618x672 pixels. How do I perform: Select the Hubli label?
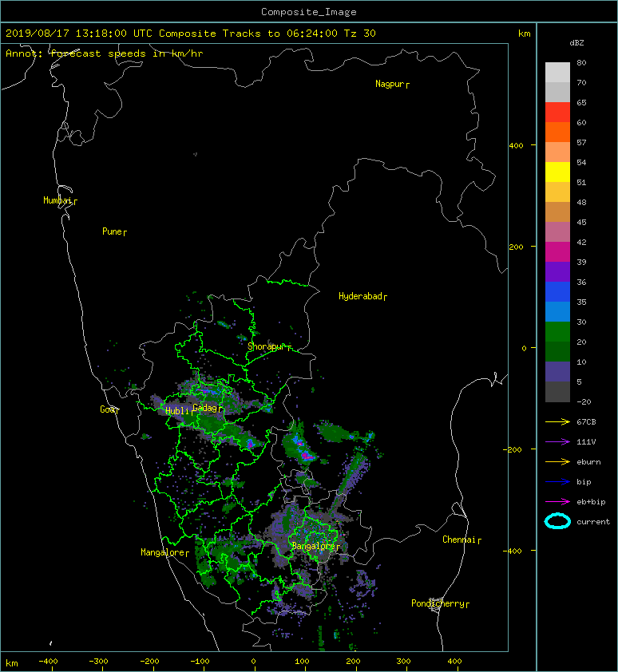(177, 411)
